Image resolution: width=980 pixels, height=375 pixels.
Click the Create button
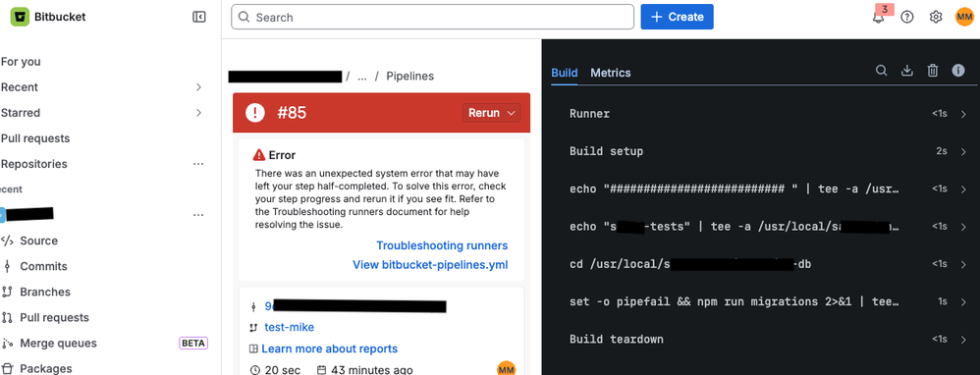coord(677,17)
